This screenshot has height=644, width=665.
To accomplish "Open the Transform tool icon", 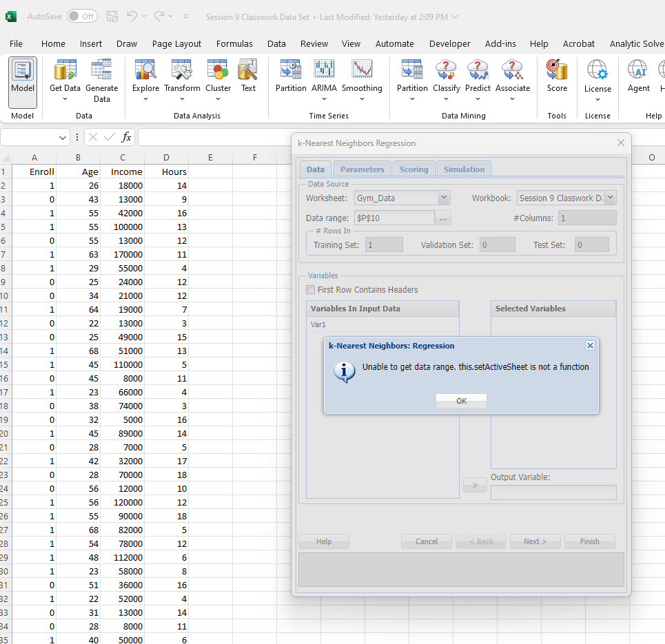I will (182, 81).
